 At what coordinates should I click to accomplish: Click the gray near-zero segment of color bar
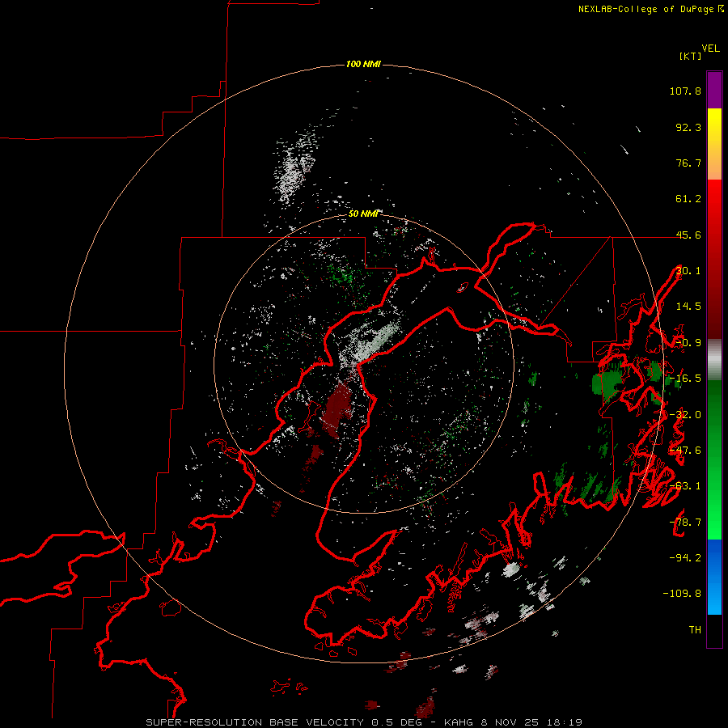pyautogui.click(x=714, y=360)
